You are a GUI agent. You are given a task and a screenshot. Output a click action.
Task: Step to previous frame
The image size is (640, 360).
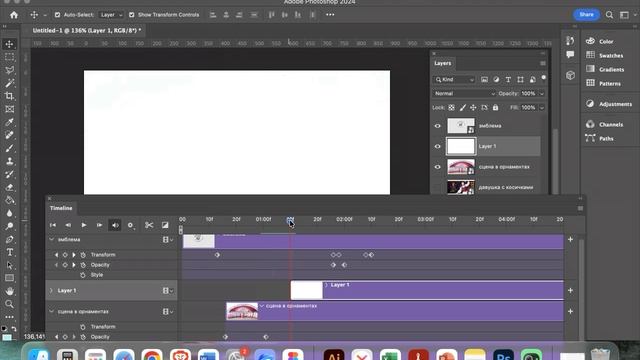coord(68,225)
